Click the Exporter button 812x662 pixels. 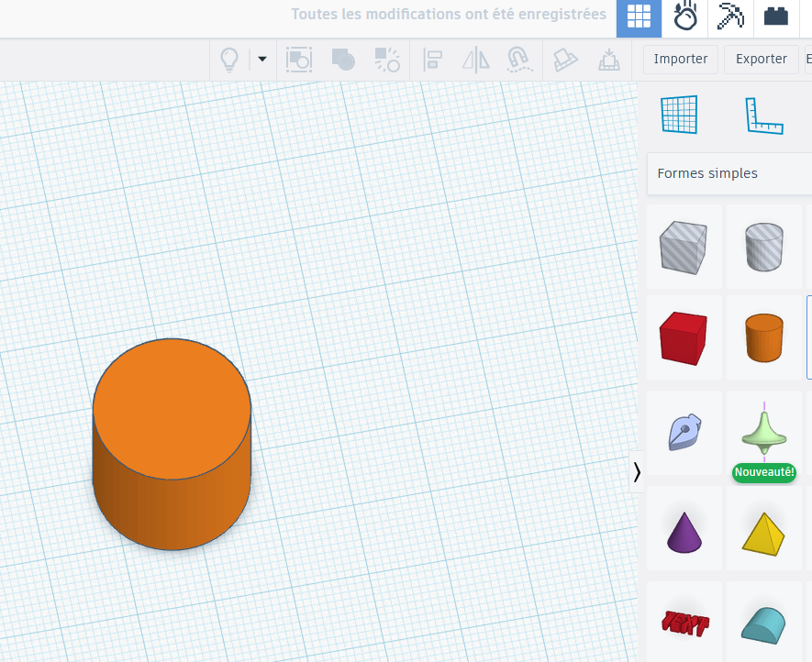click(x=762, y=59)
